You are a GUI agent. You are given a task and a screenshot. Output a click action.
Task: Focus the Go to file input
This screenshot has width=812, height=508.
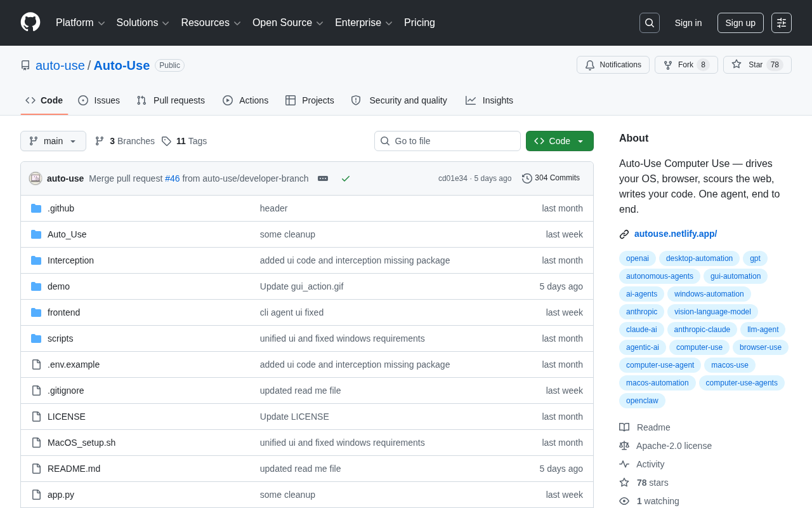[x=447, y=141]
